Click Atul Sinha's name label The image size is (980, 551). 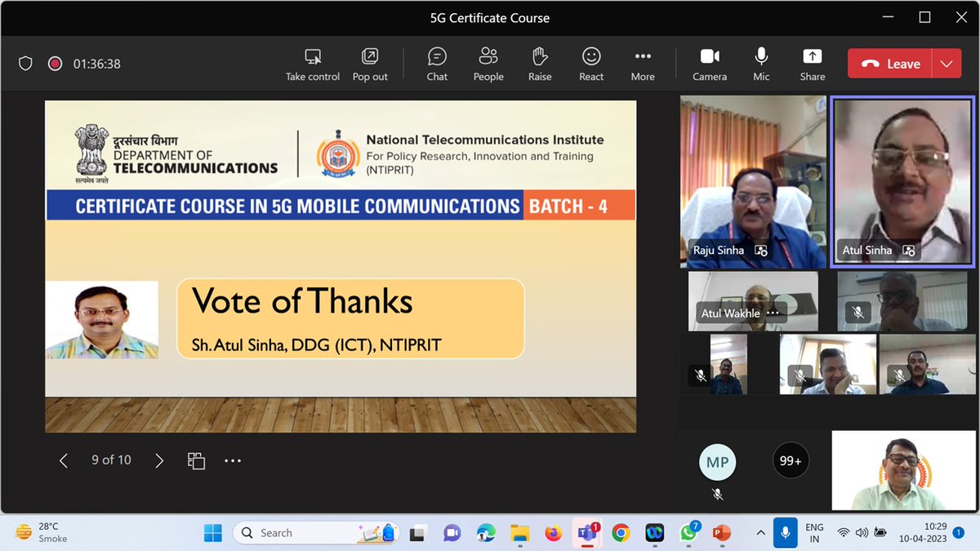pos(867,250)
